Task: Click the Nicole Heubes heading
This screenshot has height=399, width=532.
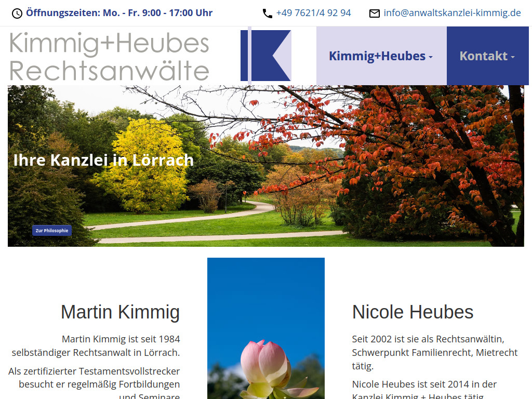Action: pyautogui.click(x=413, y=312)
